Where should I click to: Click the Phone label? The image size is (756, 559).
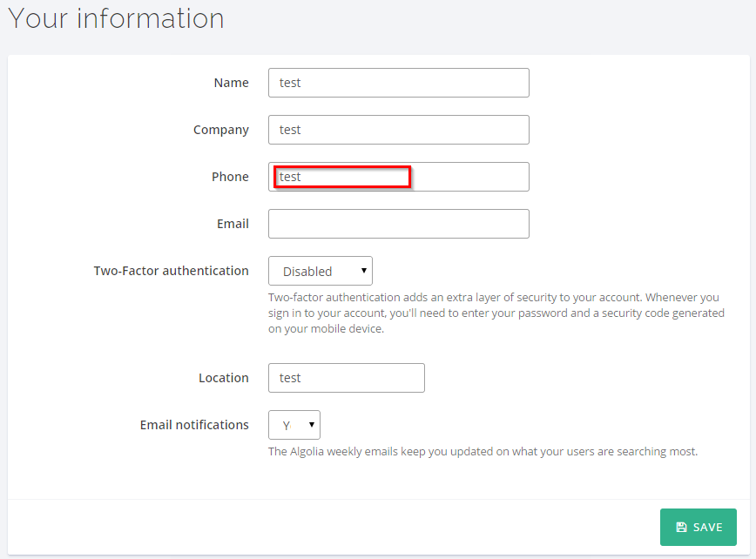point(230,177)
